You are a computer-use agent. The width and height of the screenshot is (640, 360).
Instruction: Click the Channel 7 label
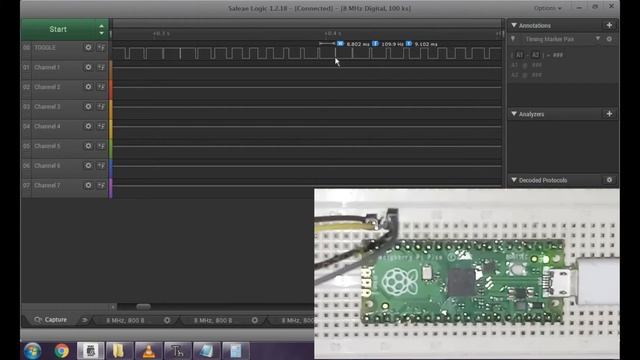[47, 185]
